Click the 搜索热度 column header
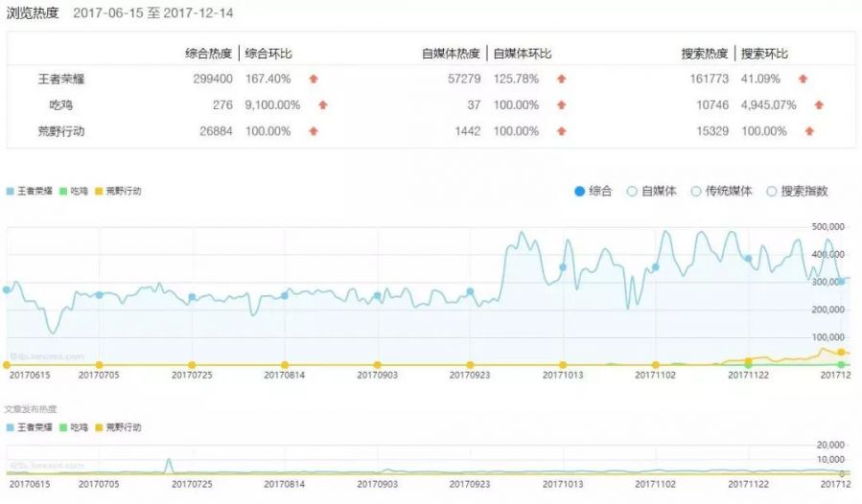This screenshot has width=862, height=504. tap(706, 54)
